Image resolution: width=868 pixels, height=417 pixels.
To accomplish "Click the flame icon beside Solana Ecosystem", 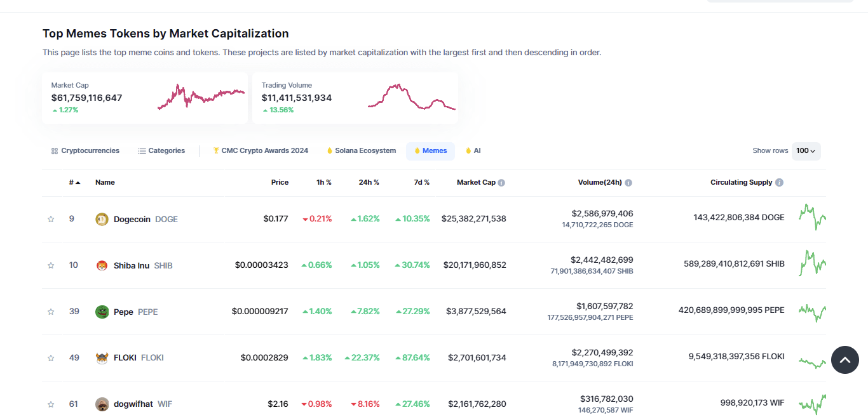I will 330,151.
